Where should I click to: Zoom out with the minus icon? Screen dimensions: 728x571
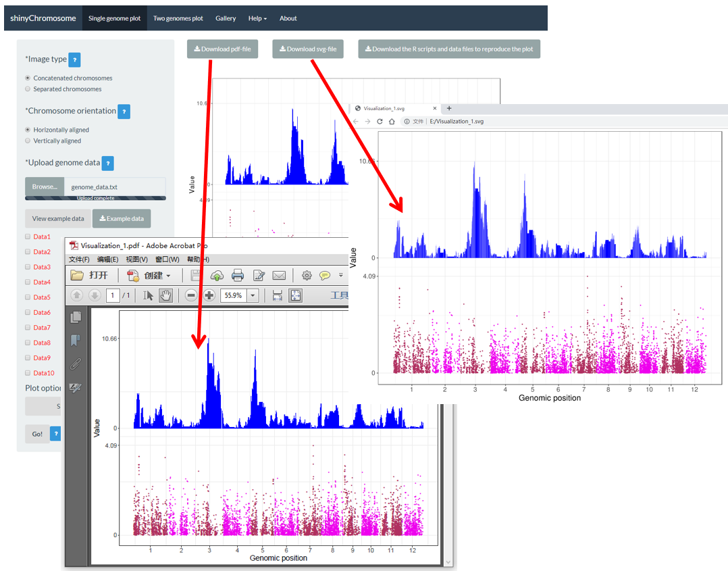191,295
